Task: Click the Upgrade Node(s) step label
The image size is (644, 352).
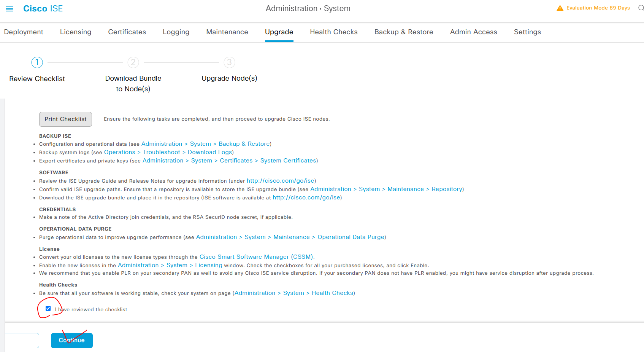Action: point(229,78)
